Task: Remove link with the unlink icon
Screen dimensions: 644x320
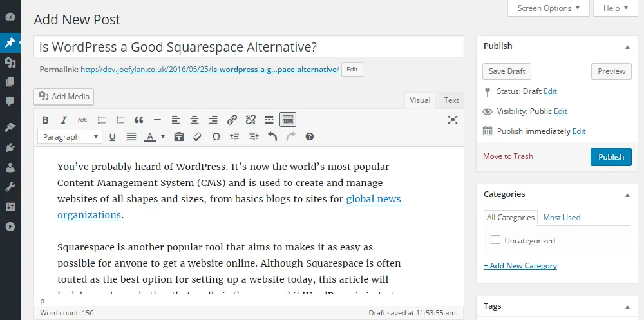Action: 251,120
